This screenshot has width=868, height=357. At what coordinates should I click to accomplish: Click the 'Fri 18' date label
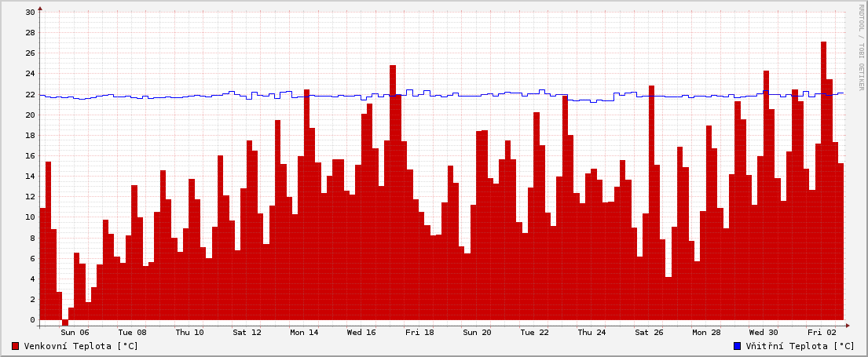(x=419, y=333)
